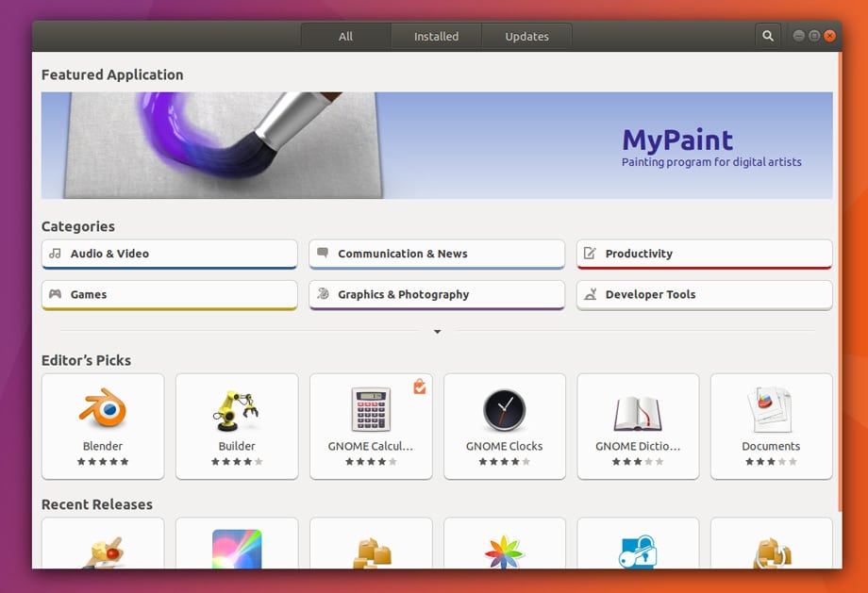Expand more categories with the down arrow
Viewport: 868px width, 593px height.
click(438, 332)
